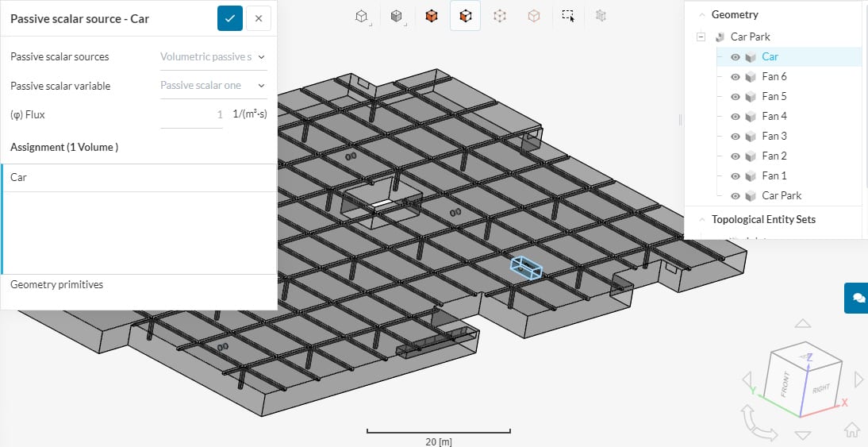Close the Passive scalar source panel
The width and height of the screenshot is (868, 447).
tap(259, 18)
